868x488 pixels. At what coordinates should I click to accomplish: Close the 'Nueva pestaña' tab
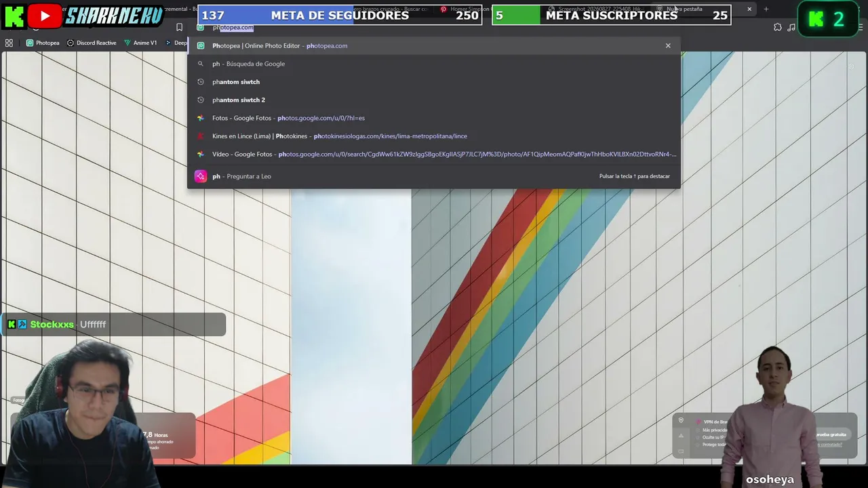749,9
